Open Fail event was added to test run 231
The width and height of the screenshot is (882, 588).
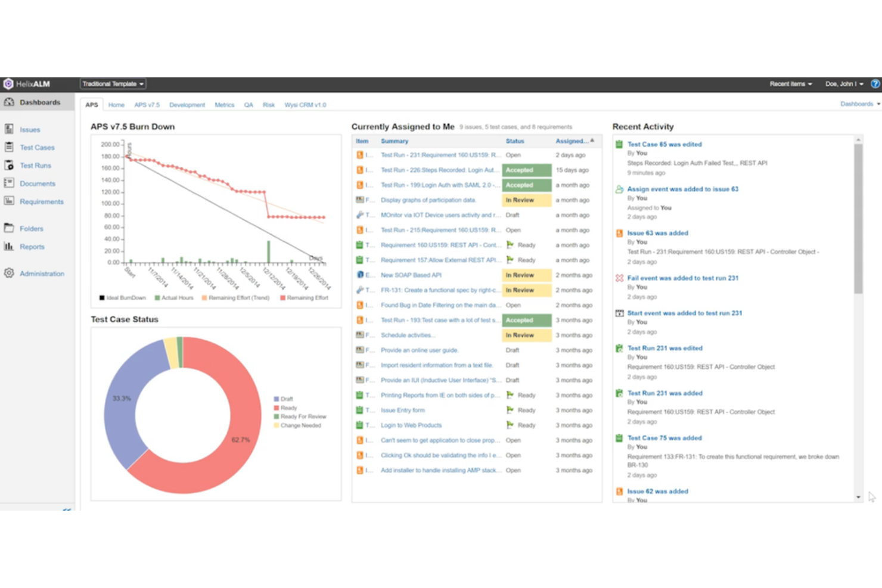tap(682, 278)
